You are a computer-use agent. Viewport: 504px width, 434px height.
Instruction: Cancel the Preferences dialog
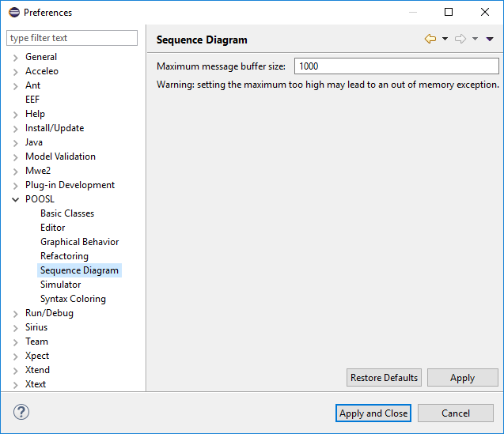click(x=456, y=413)
